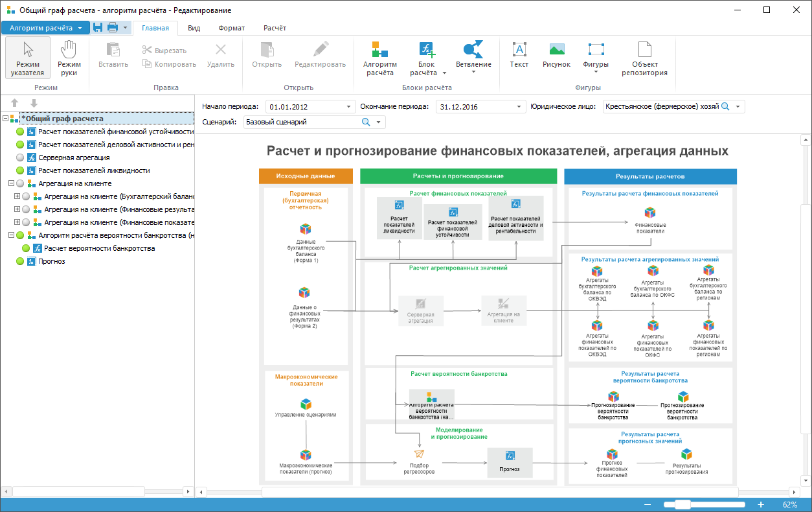Viewport: 812px width, 512px height.
Task: Insert a Text shape
Action: coord(519,56)
